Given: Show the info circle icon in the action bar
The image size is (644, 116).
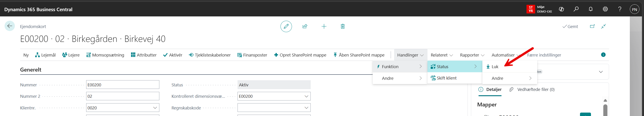Looking at the screenshot, I should (x=603, y=55).
